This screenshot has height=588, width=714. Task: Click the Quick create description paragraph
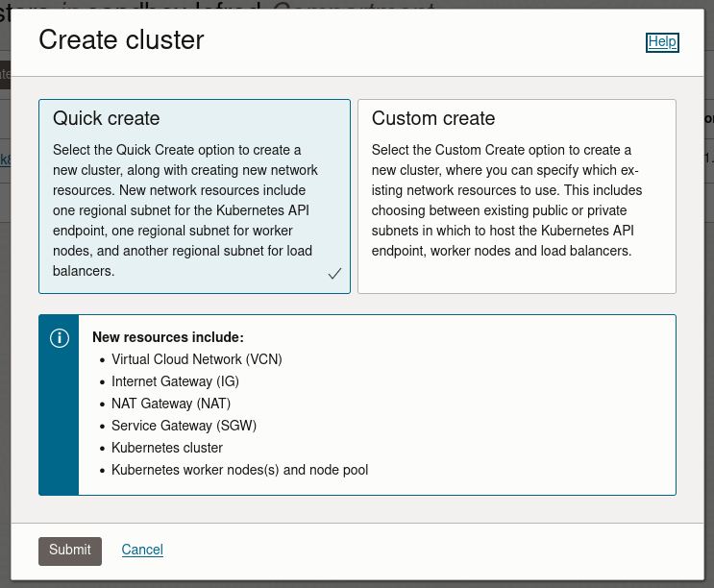[187, 210]
